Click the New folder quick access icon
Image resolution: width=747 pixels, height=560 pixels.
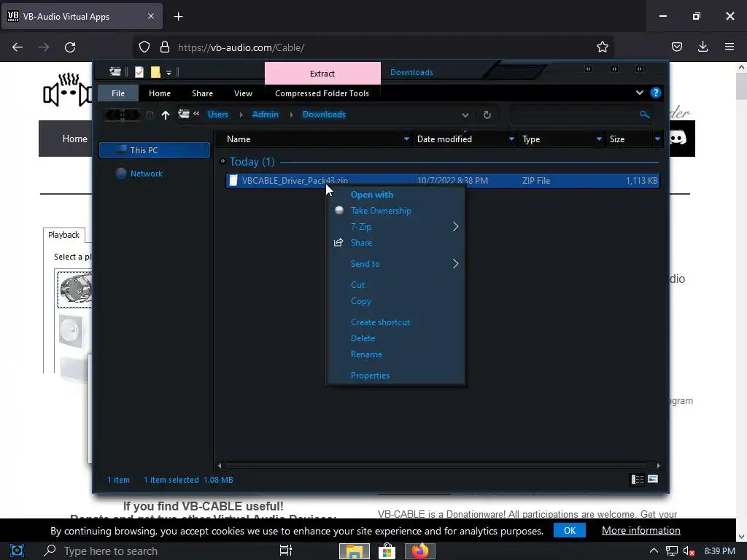click(155, 72)
